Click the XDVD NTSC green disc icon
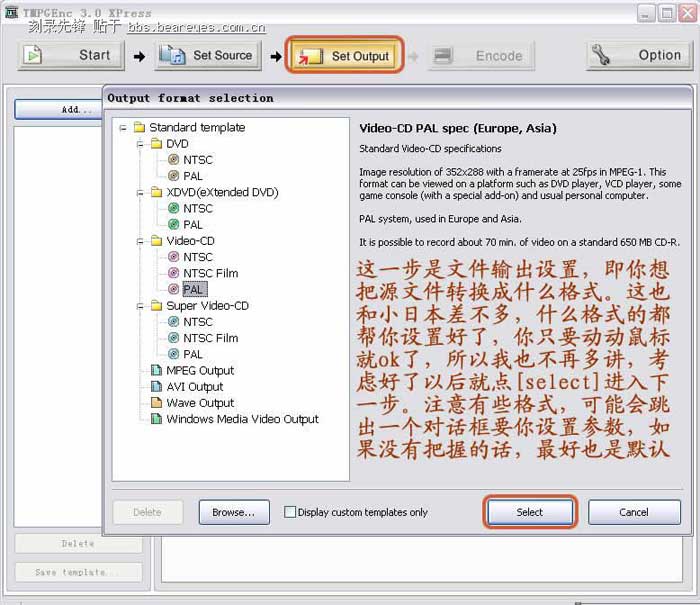The height and width of the screenshot is (605, 700). point(173,208)
